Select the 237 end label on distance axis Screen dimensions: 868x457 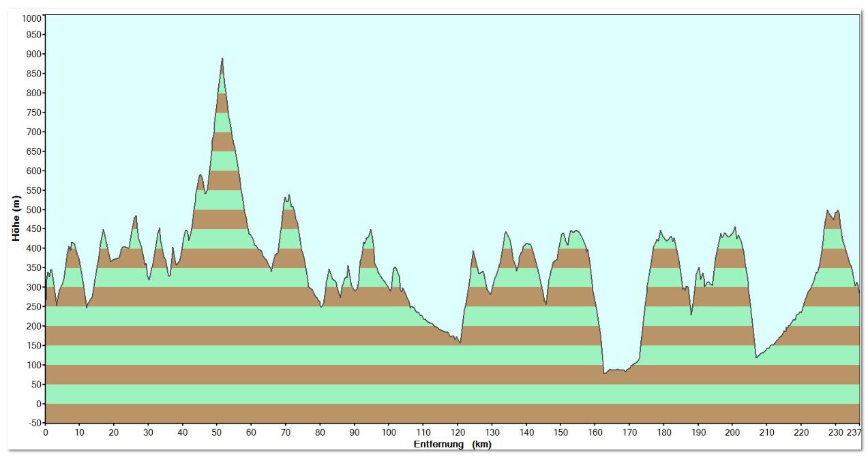[854, 432]
